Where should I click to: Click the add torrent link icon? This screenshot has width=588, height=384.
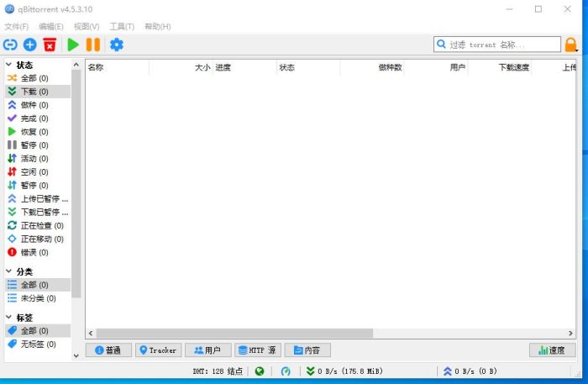[x=10, y=45]
